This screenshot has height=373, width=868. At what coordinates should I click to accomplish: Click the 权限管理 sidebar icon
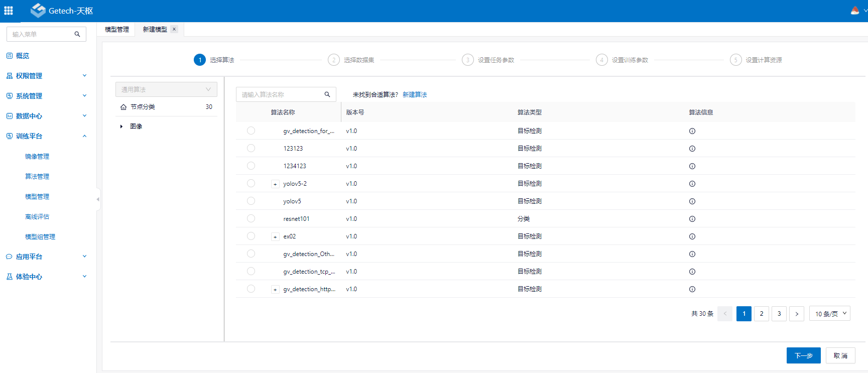click(9, 76)
